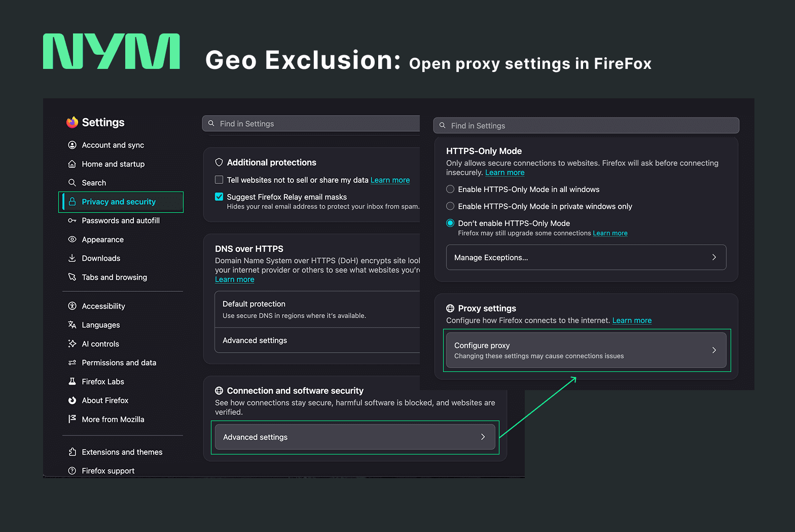Follow the Learn more link under DNS over HTTPS

click(x=235, y=280)
